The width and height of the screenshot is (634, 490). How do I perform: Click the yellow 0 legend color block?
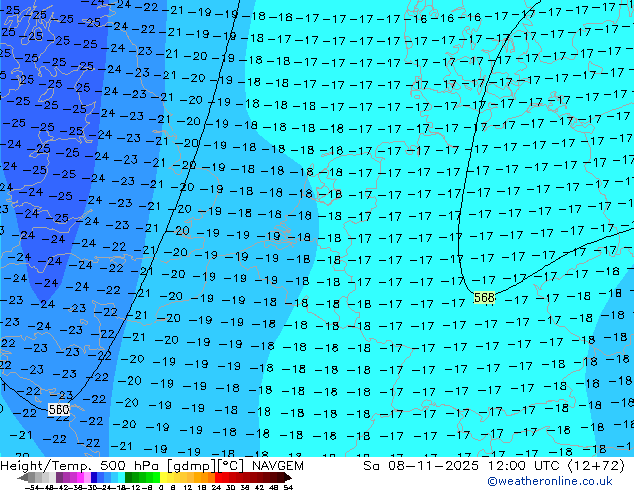pyautogui.click(x=163, y=477)
